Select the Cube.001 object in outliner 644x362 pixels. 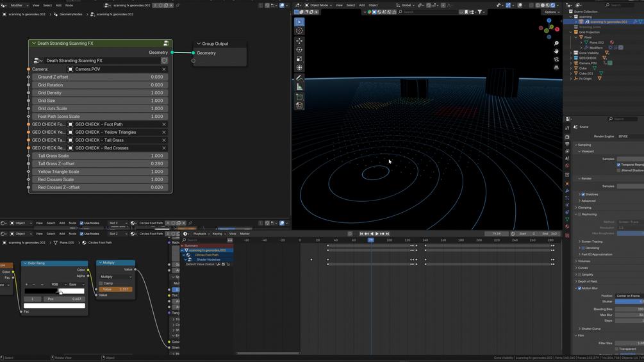point(586,74)
